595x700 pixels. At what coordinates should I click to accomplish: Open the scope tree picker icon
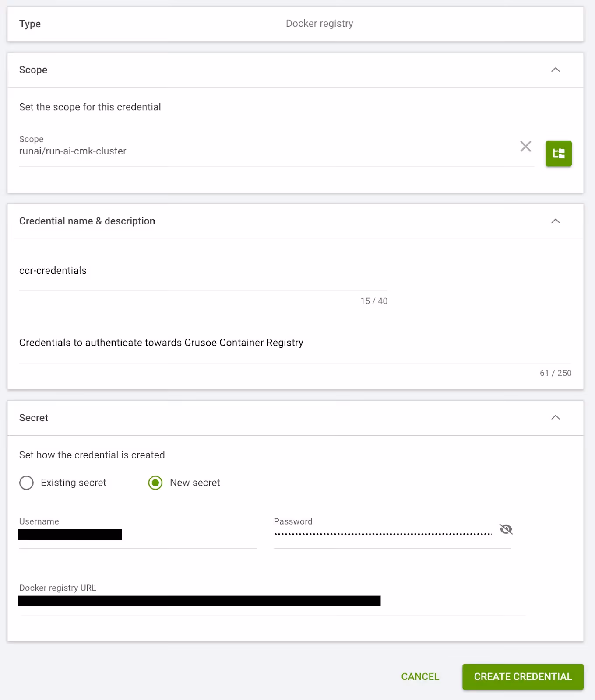[x=558, y=154]
